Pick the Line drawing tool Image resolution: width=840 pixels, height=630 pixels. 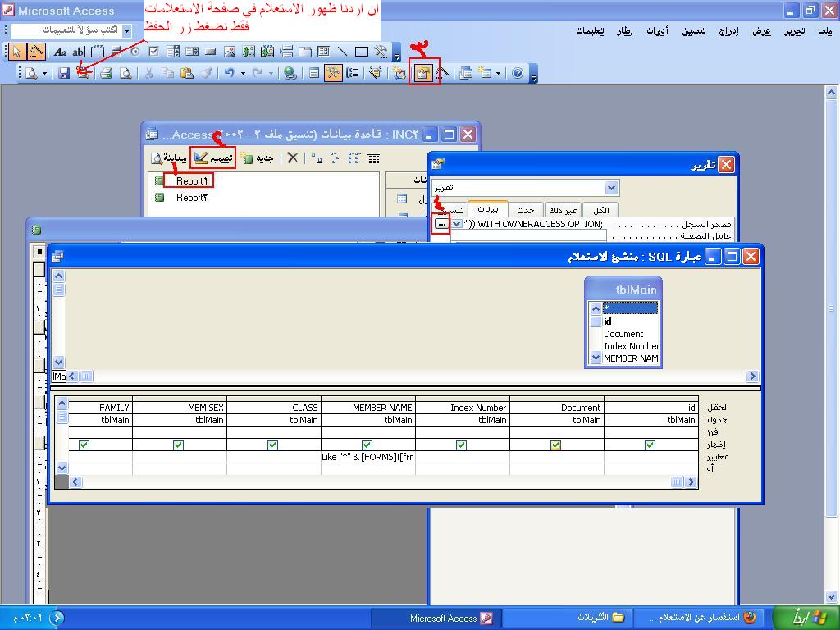coord(342,52)
